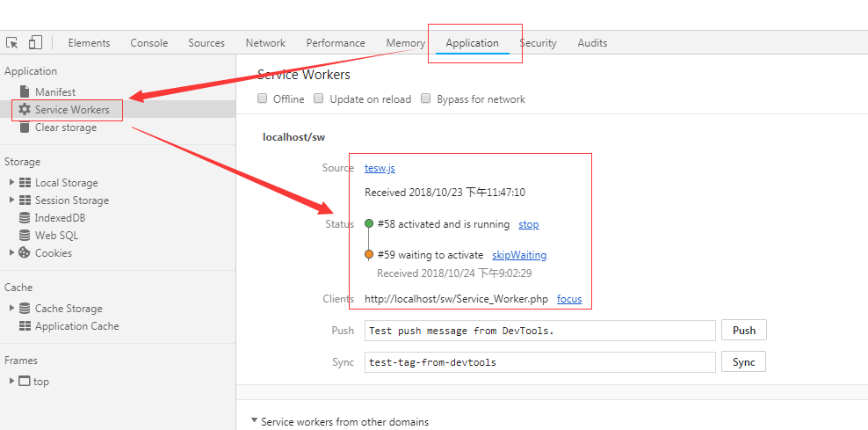Click the Cookies cookie icon

click(x=25, y=252)
